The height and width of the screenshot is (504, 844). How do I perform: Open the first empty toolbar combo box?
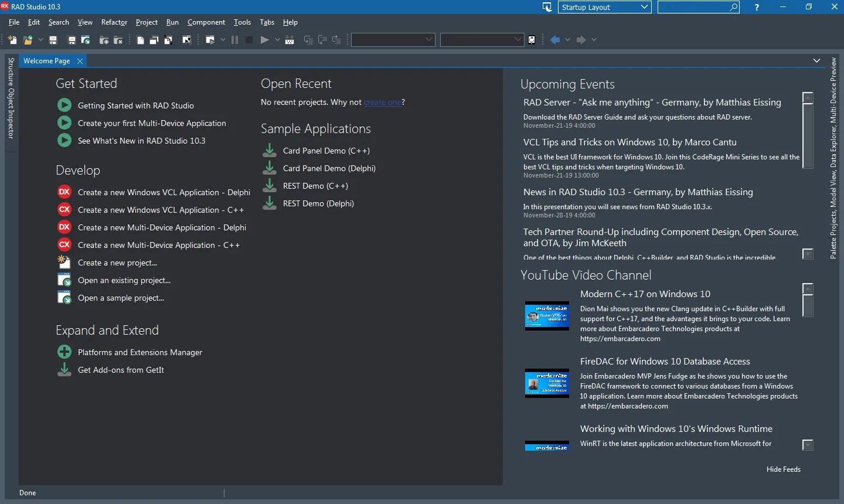coord(393,40)
